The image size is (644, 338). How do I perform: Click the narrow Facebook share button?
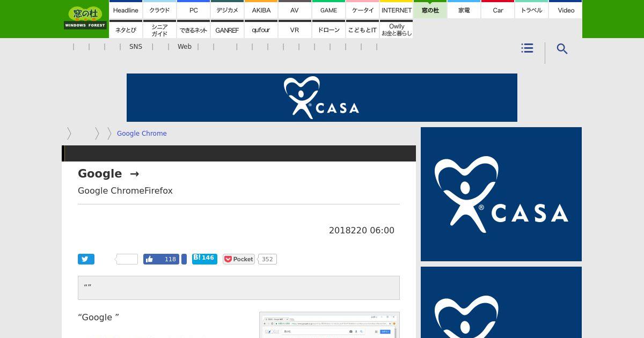point(184,259)
